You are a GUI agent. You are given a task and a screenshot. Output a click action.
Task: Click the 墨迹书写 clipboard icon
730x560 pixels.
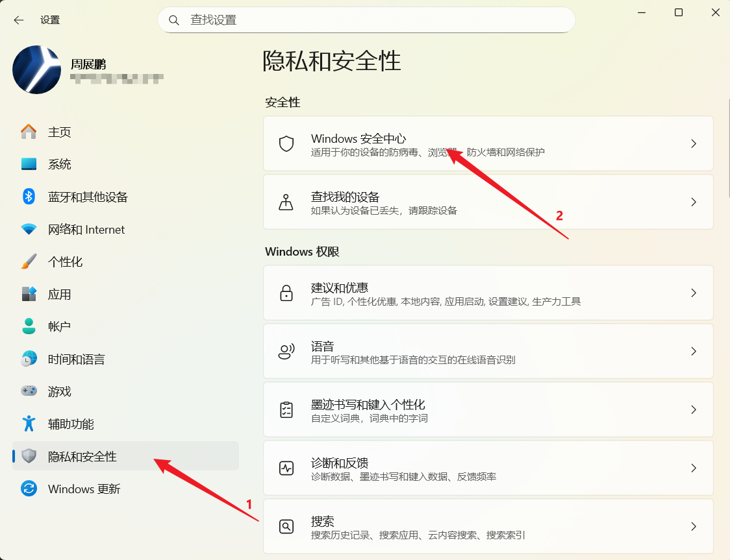tap(286, 409)
